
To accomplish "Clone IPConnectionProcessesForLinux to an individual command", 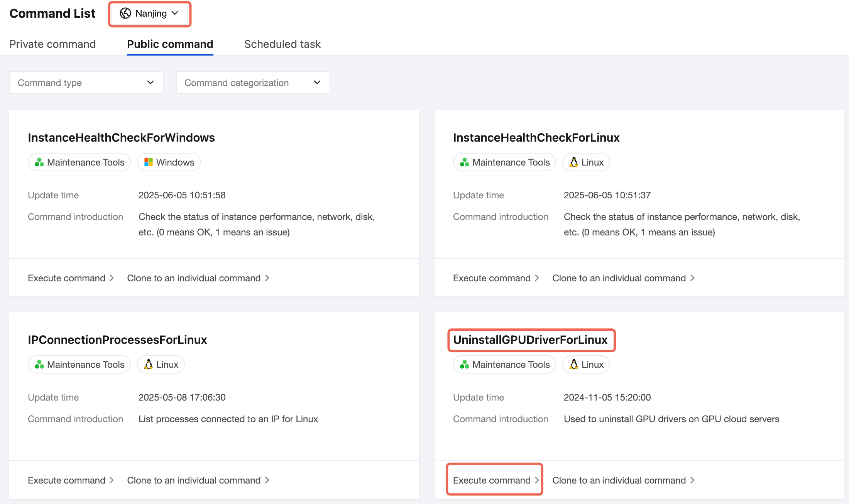I will 198,480.
